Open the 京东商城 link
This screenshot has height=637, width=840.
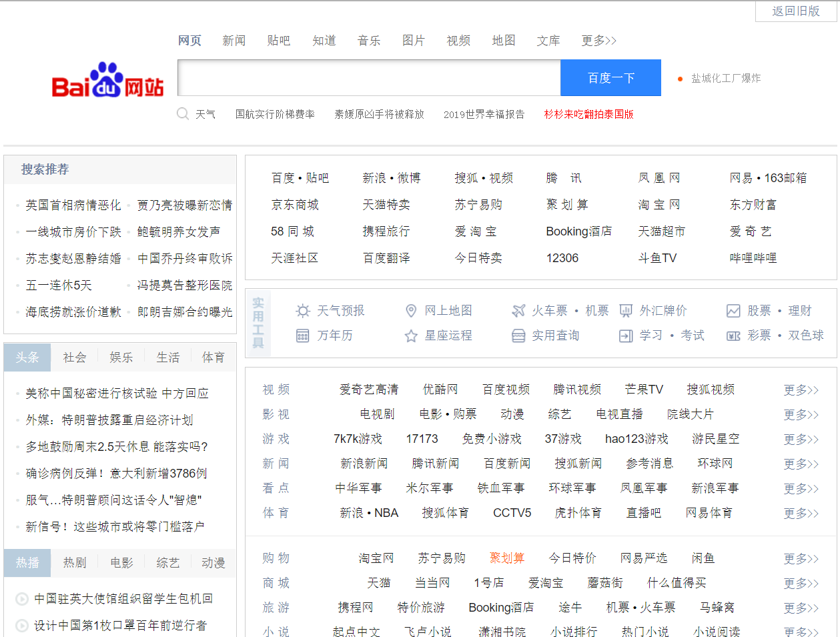(294, 205)
